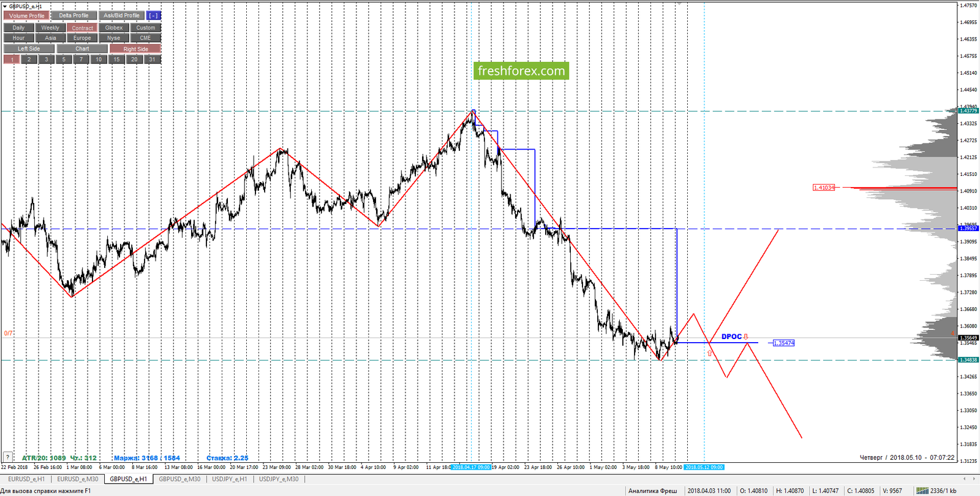Screen dimensions: 980x496
Task: Set profile count to 20
Action: 134,59
